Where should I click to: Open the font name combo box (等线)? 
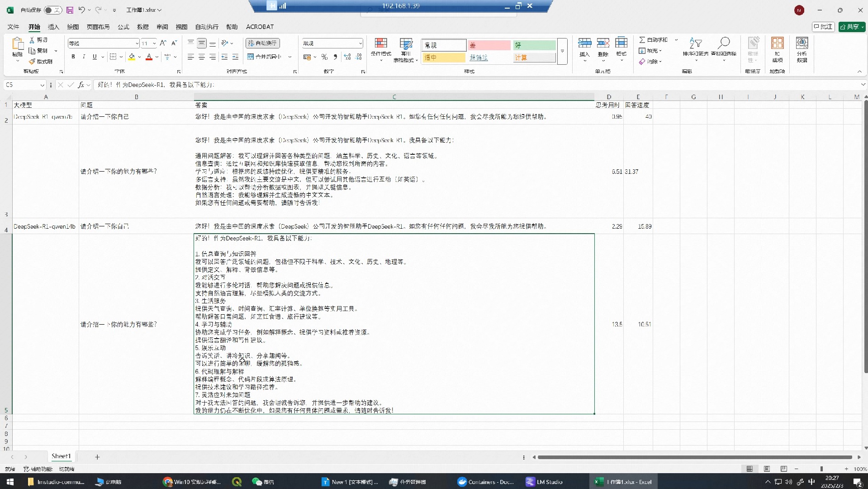103,43
